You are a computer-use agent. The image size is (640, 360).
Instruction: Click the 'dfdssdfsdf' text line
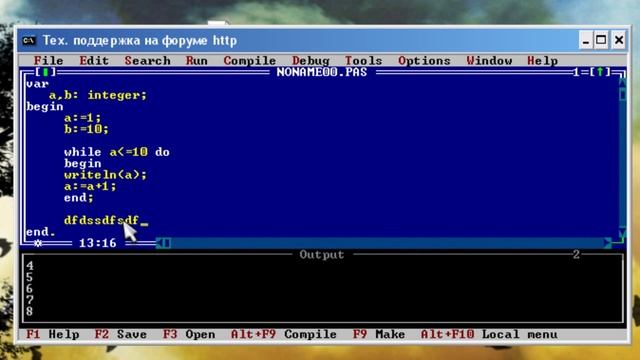pos(101,220)
